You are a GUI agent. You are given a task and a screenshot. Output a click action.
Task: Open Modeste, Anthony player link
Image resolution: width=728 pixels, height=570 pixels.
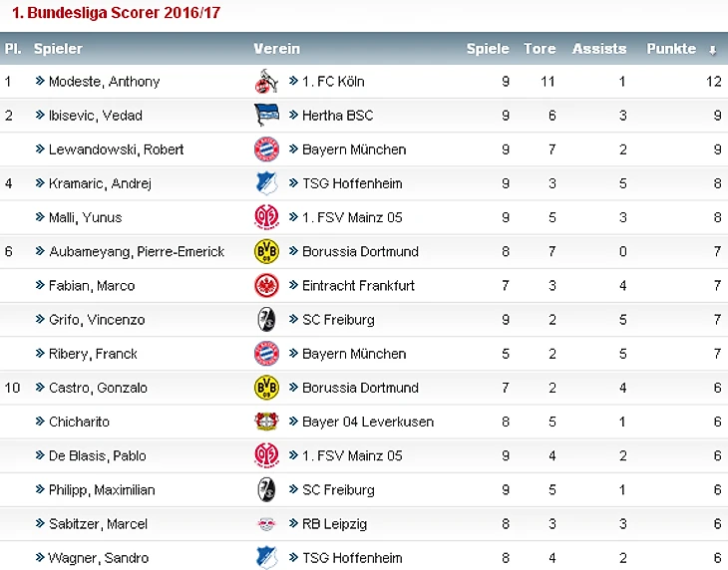(104, 82)
